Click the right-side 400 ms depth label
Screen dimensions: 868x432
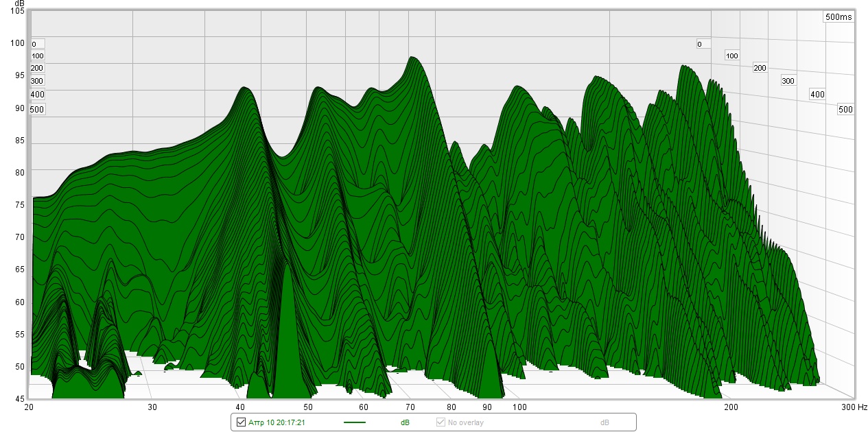click(x=817, y=95)
